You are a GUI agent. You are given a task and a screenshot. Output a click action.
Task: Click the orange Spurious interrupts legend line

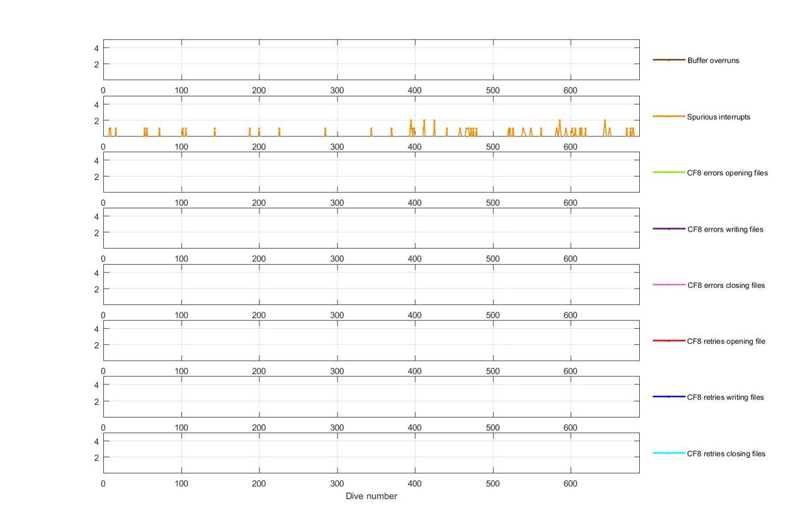coord(669,116)
